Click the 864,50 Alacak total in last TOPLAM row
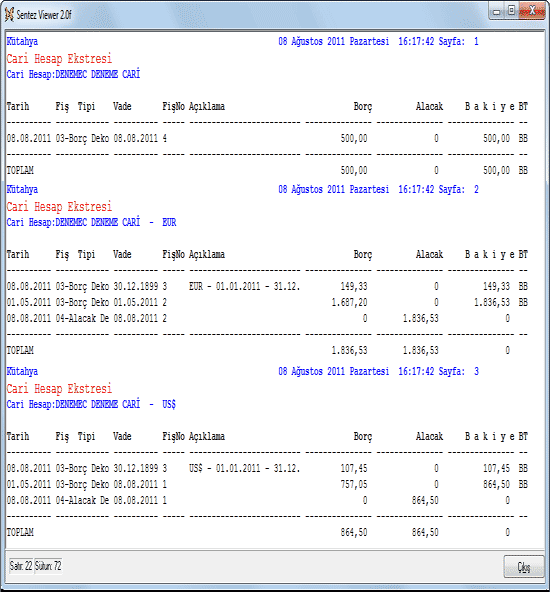The width and height of the screenshot is (550, 592). pyautogui.click(x=425, y=532)
